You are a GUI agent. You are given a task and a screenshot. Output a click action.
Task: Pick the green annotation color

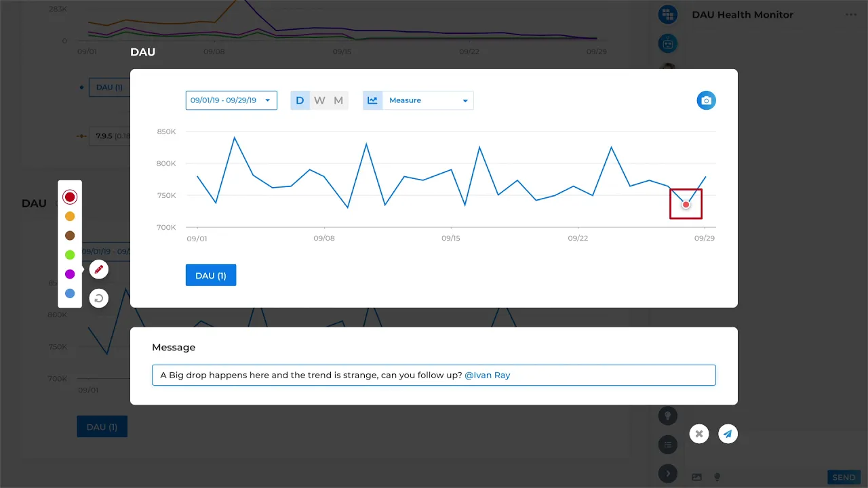[70, 255]
